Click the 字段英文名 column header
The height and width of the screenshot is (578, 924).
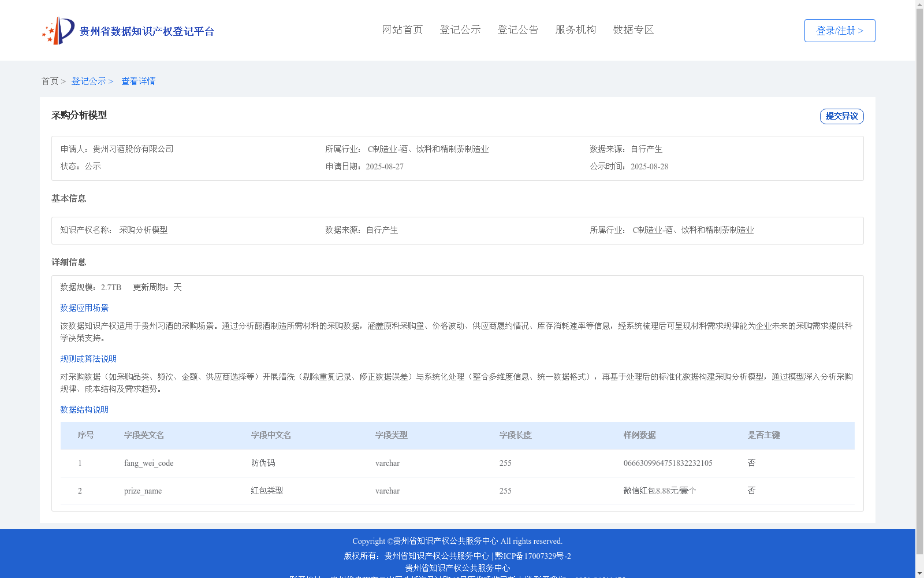coord(144,435)
